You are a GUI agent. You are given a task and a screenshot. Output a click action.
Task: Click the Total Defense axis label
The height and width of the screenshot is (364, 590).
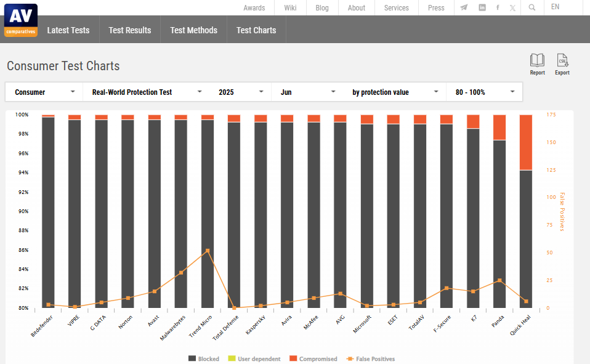225,328
